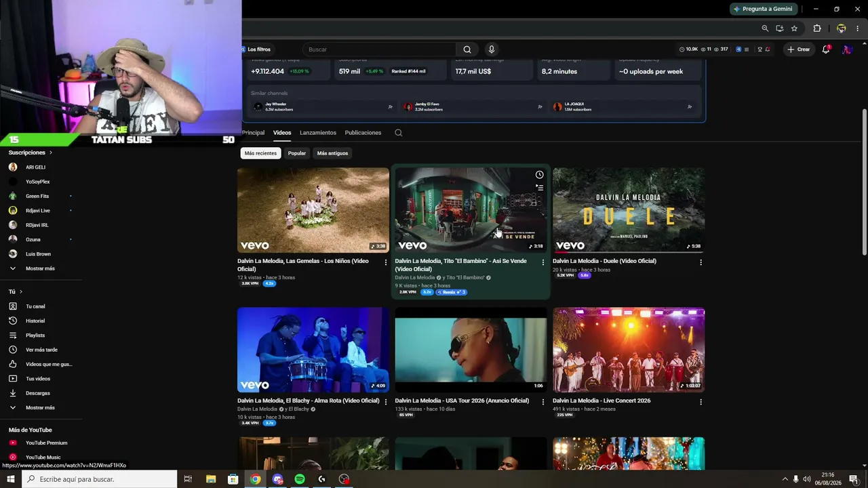This screenshot has width=868, height=488.
Task: Expand the Suscripciones section chevron
Action: point(50,152)
